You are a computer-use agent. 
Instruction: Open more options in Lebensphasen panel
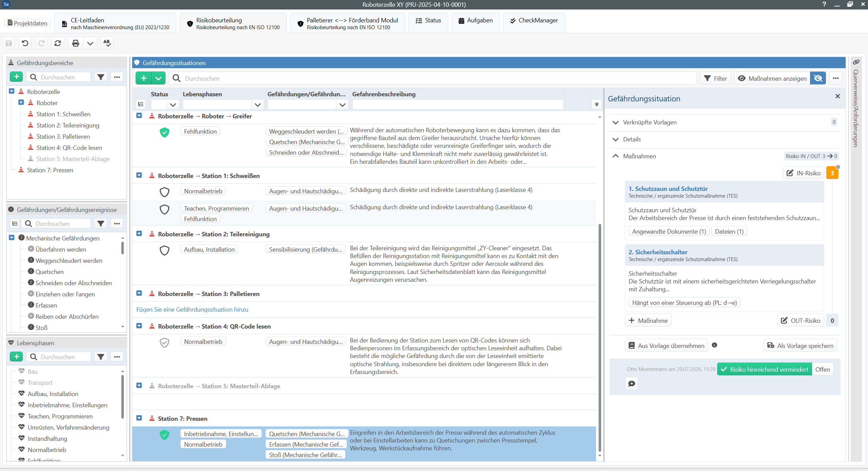[x=117, y=357]
